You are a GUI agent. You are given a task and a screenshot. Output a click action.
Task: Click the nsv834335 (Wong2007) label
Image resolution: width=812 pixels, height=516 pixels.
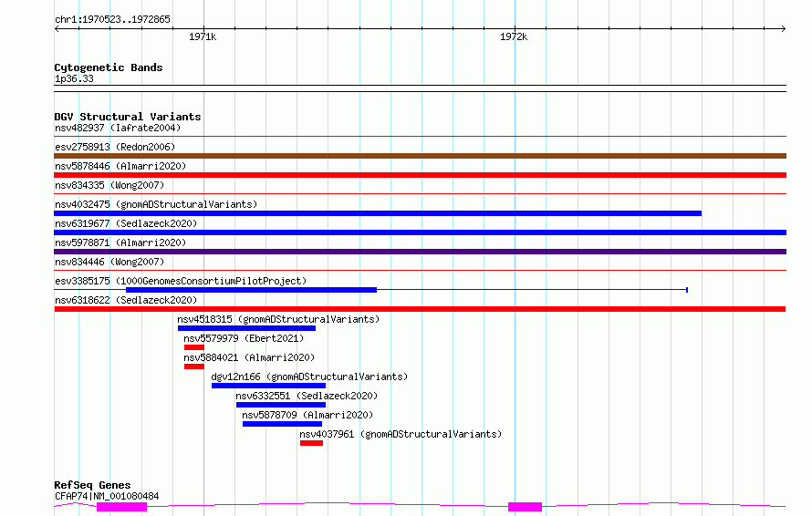point(109,185)
